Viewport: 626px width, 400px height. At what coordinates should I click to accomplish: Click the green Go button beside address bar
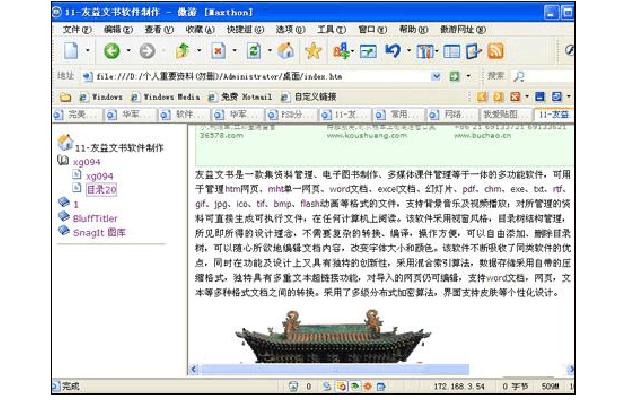(x=454, y=77)
